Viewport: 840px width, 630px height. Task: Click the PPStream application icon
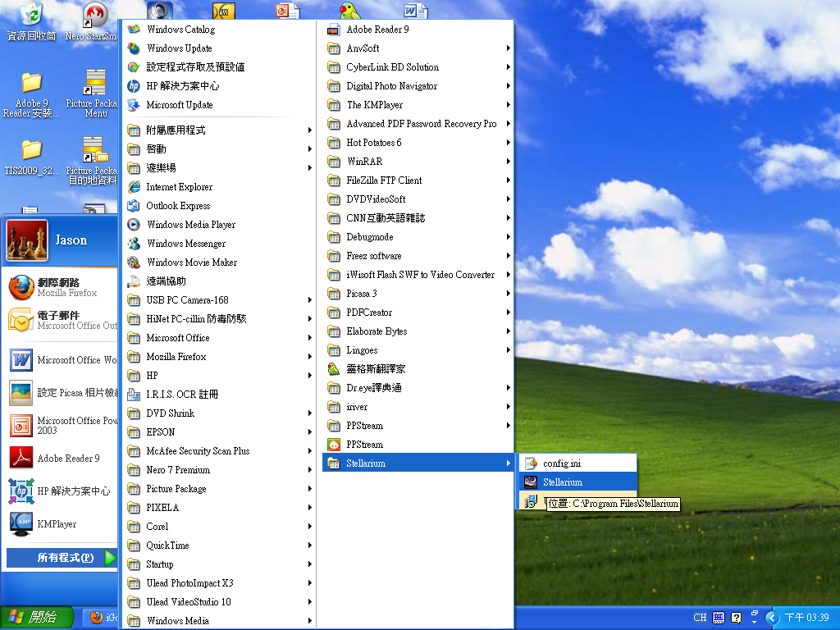pyautogui.click(x=334, y=445)
